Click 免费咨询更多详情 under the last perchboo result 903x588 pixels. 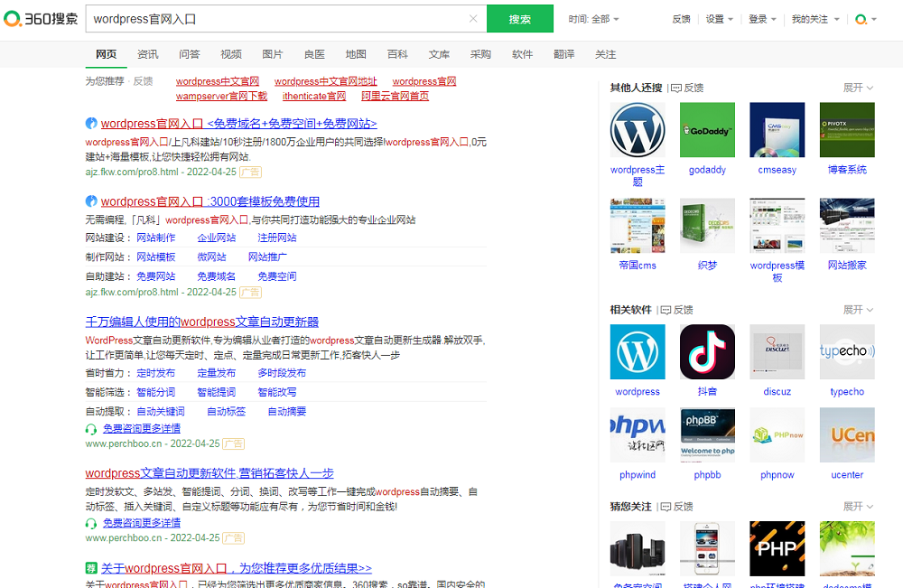142,523
